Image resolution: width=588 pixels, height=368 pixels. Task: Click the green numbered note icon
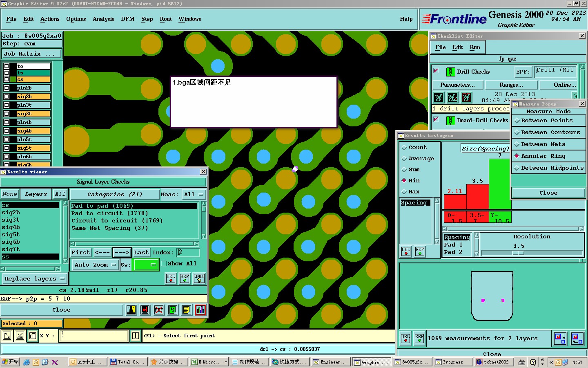[x=173, y=310]
